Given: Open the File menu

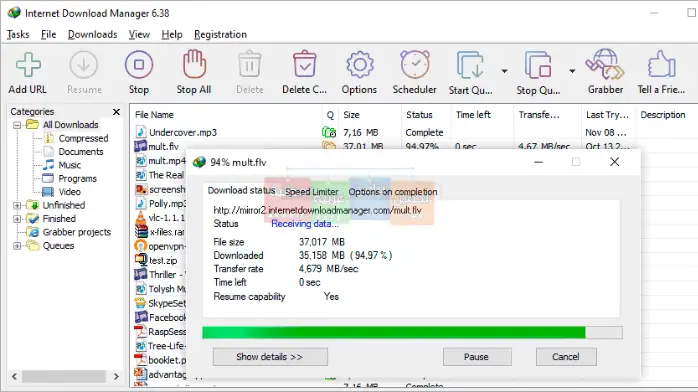Looking at the screenshot, I should 49,35.
